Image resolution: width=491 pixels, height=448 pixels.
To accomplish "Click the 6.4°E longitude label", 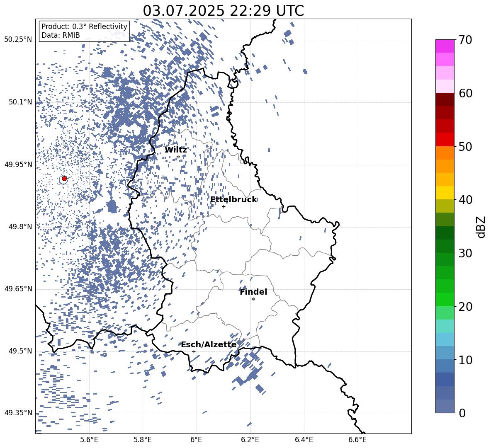I will [304, 440].
